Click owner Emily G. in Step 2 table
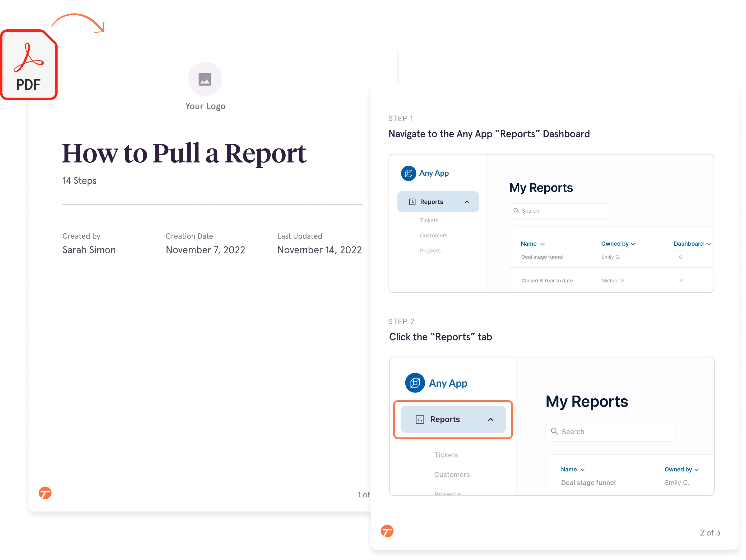 pos(677,482)
